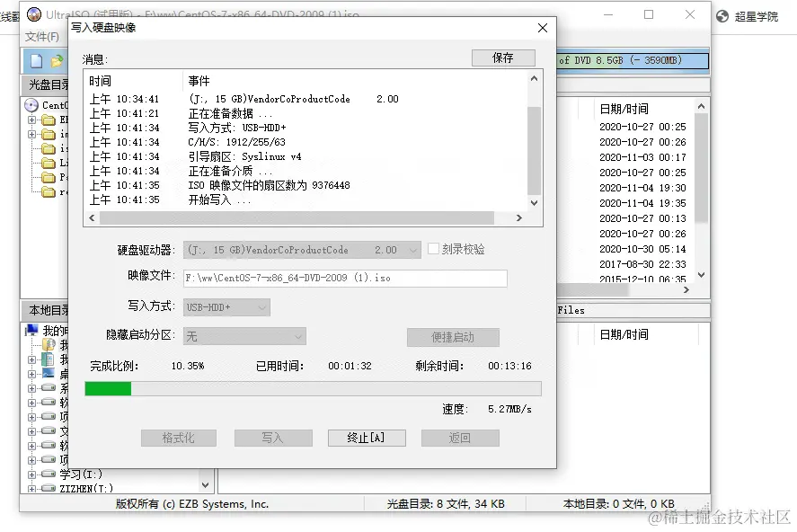Expand the Desktop node in local tree

click(32, 374)
